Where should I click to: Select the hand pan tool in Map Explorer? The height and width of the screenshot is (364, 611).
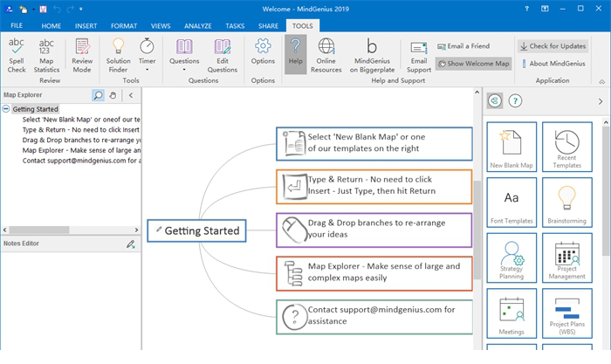113,95
